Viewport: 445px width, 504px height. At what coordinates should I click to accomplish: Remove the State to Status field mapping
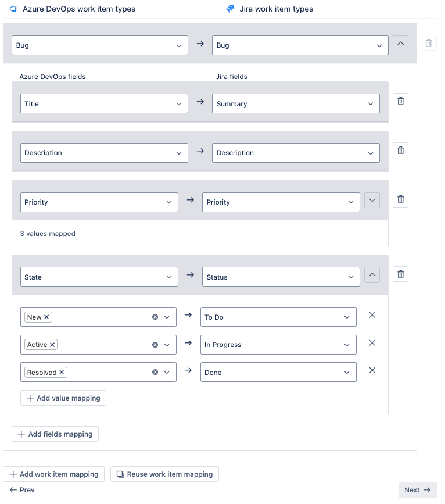point(400,274)
